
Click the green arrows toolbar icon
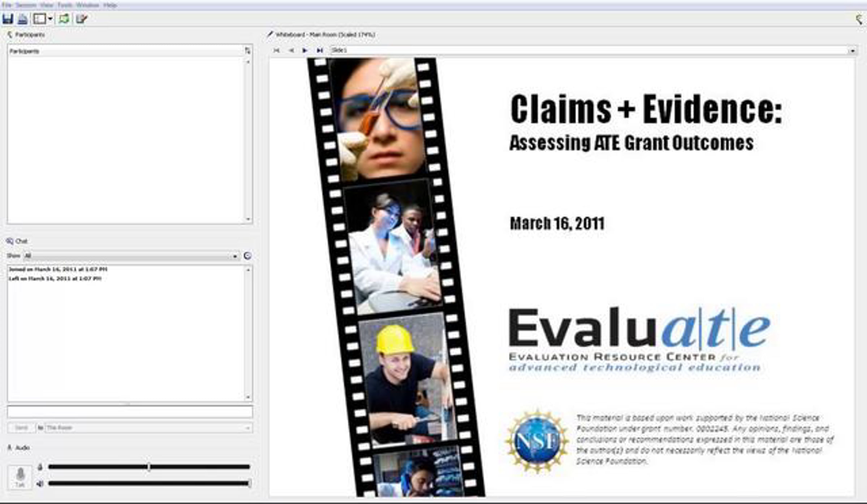click(64, 19)
